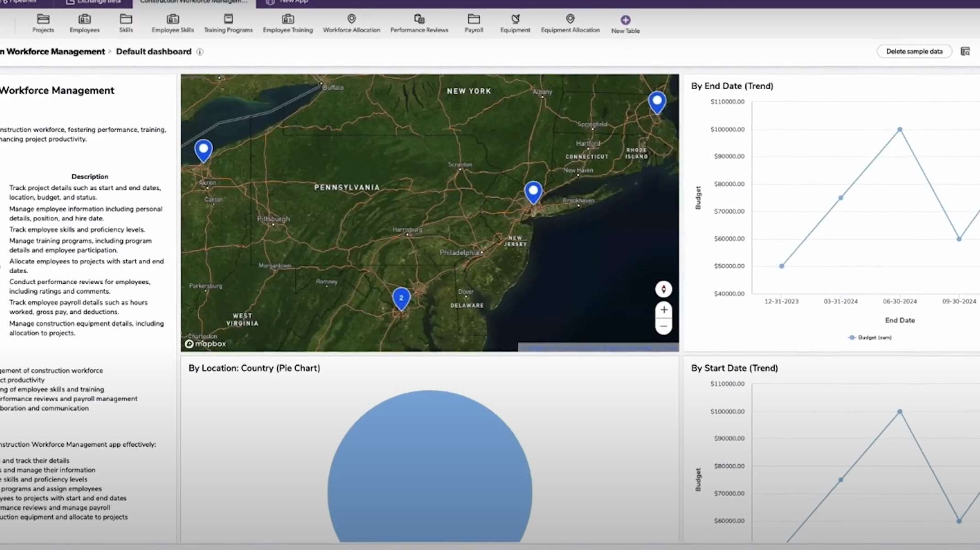980x550 pixels.
Task: Open the Workforce Allocation table
Action: click(x=351, y=23)
